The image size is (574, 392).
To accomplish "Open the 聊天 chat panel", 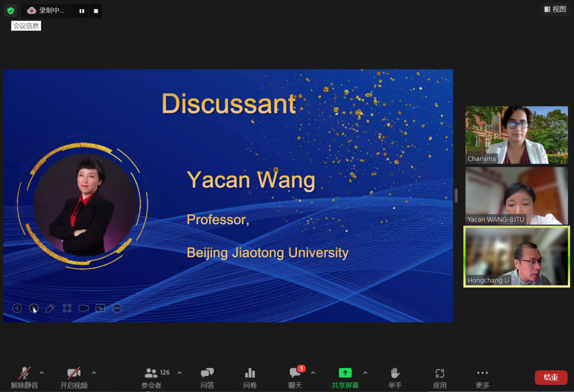I will click(x=295, y=378).
